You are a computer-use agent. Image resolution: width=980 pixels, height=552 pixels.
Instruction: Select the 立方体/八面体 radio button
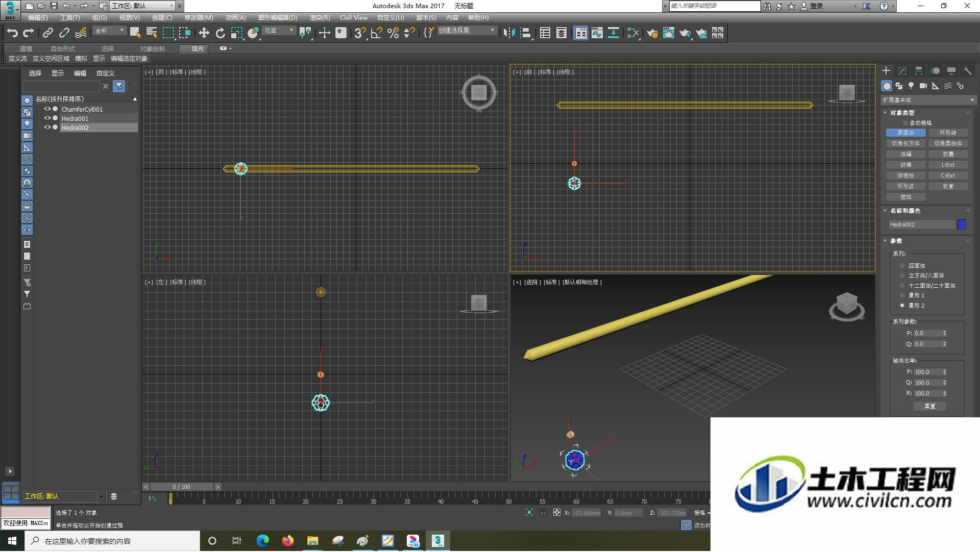coord(902,275)
